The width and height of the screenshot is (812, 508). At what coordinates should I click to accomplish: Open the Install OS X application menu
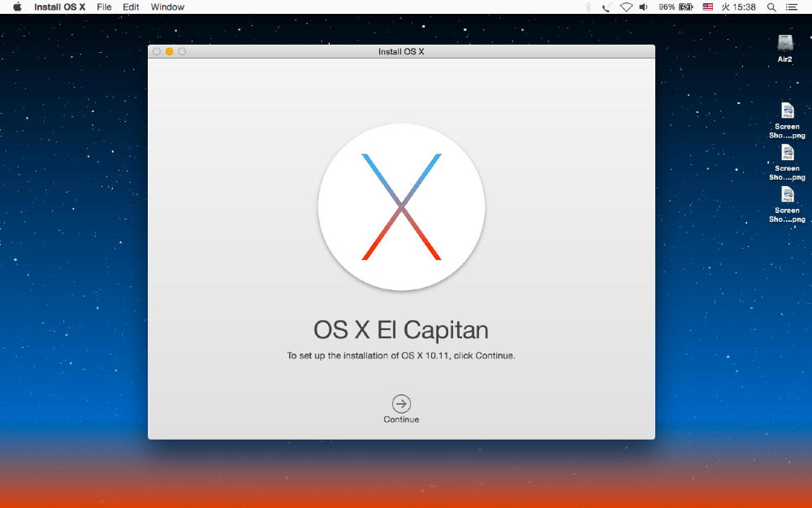[x=59, y=7]
